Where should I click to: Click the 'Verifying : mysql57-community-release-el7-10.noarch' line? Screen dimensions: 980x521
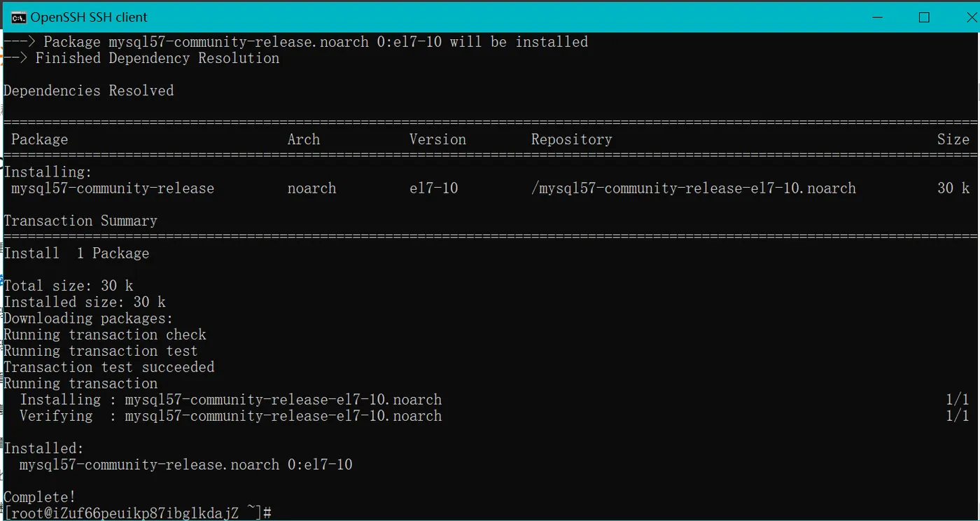click(x=231, y=416)
